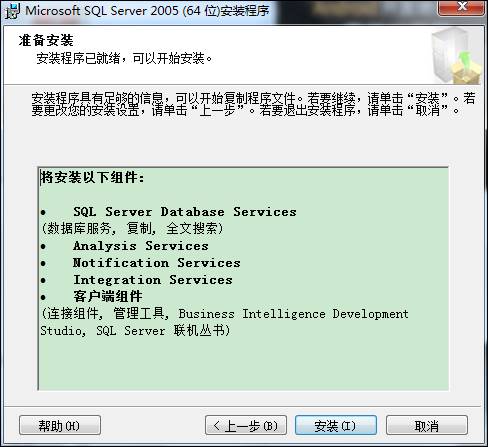488x447 pixels.
Task: Click the server box graphic in the header
Action: pyautogui.click(x=456, y=56)
